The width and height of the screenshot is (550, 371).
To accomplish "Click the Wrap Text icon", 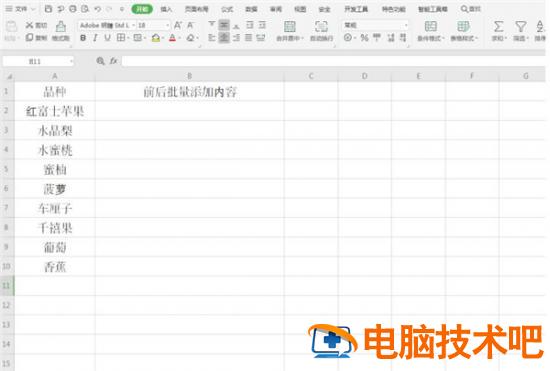I will (x=321, y=26).
